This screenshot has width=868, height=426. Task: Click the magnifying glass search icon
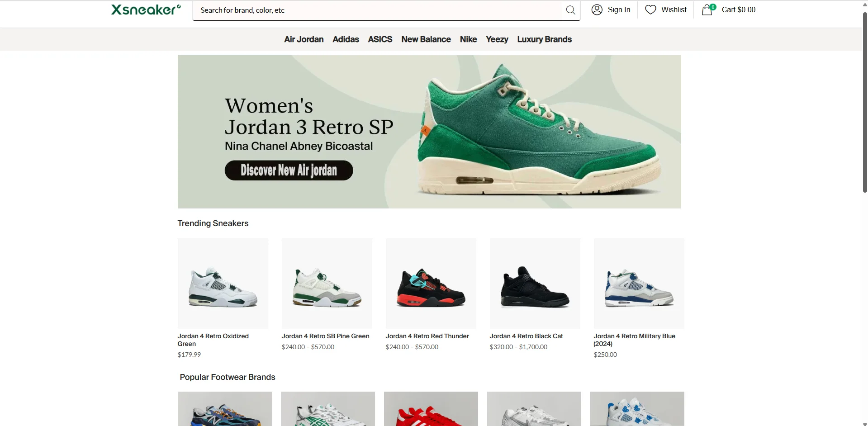[x=570, y=10]
